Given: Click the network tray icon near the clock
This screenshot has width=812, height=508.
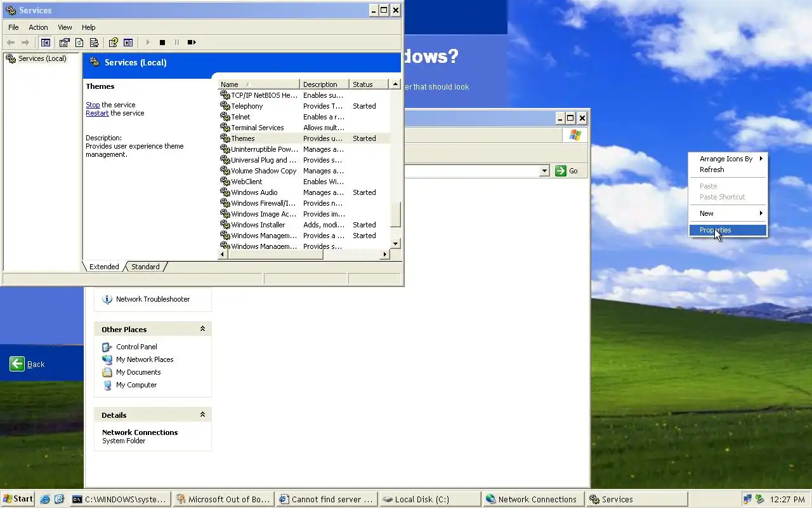Looking at the screenshot, I should 748,499.
